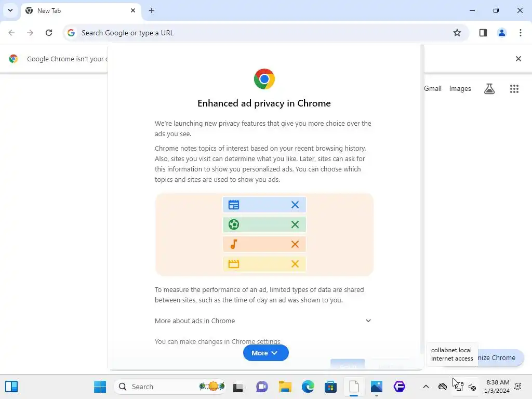The height and width of the screenshot is (399, 532).
Task: Close the New Tab tab
Action: (x=133, y=10)
